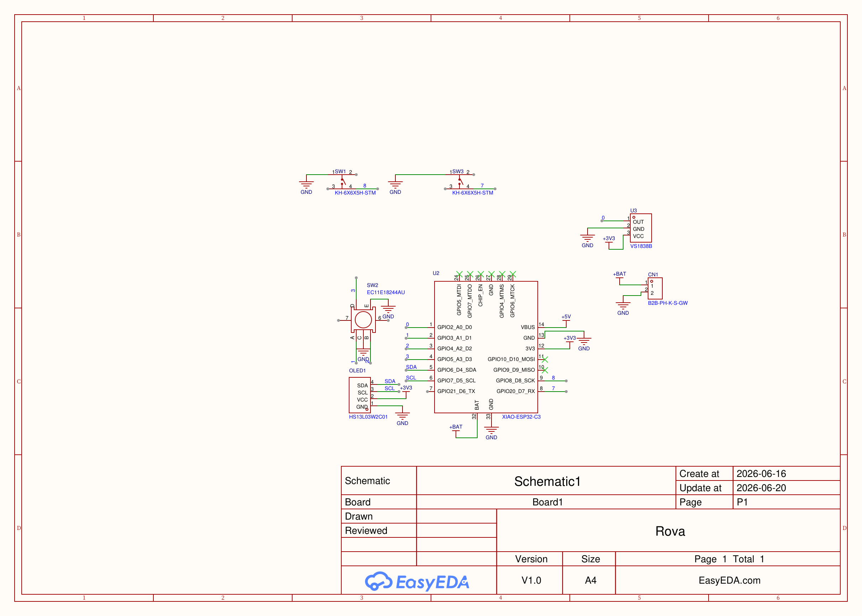The height and width of the screenshot is (616, 862).
Task: Select the EC11E18244AU encoder label
Action: pos(385,292)
